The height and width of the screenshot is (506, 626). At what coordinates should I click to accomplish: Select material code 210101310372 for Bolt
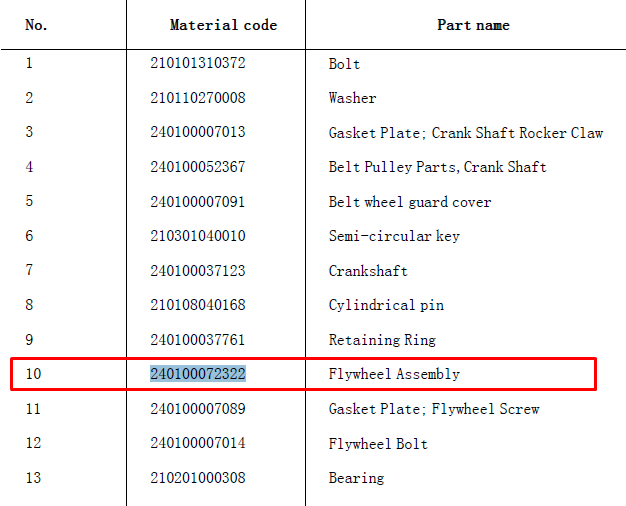(x=198, y=63)
